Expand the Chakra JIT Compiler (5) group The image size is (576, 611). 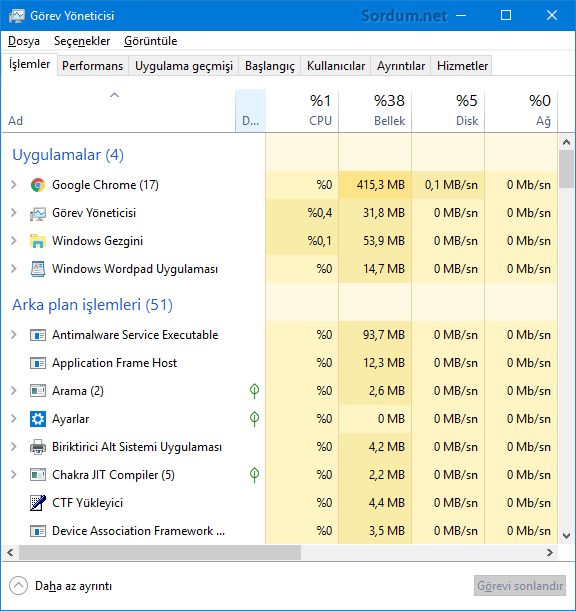14,475
